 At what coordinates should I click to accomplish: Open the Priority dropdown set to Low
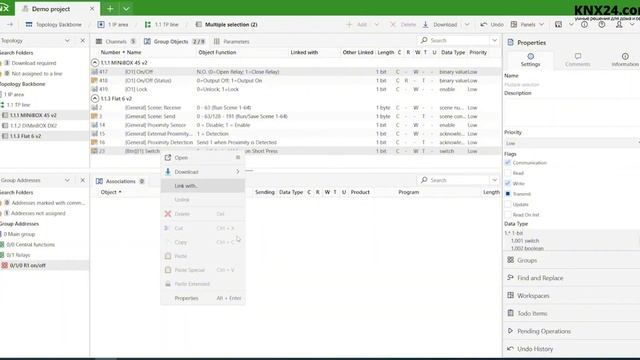coord(571,143)
